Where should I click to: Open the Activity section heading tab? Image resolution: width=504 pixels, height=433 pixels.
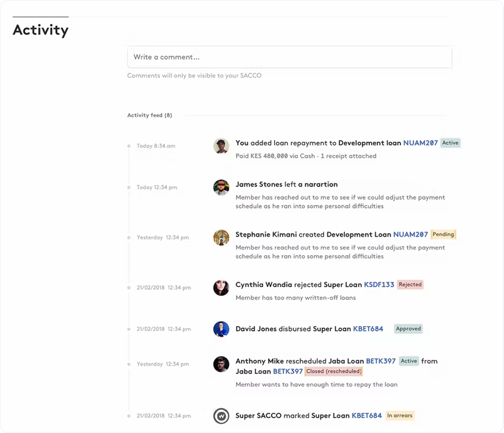[41, 30]
